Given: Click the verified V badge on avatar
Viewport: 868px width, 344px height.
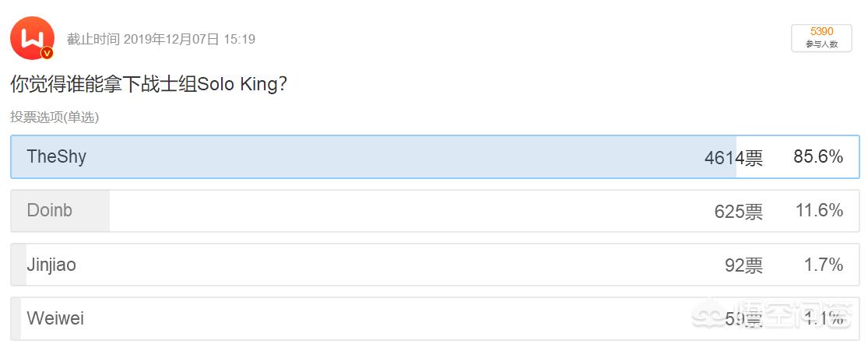Looking at the screenshot, I should tap(47, 53).
